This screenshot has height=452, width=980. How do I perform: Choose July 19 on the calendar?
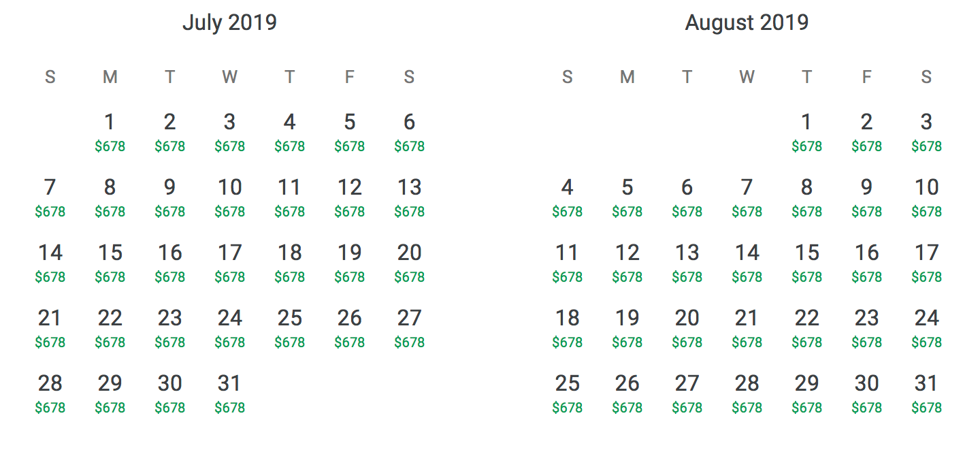pos(350,261)
